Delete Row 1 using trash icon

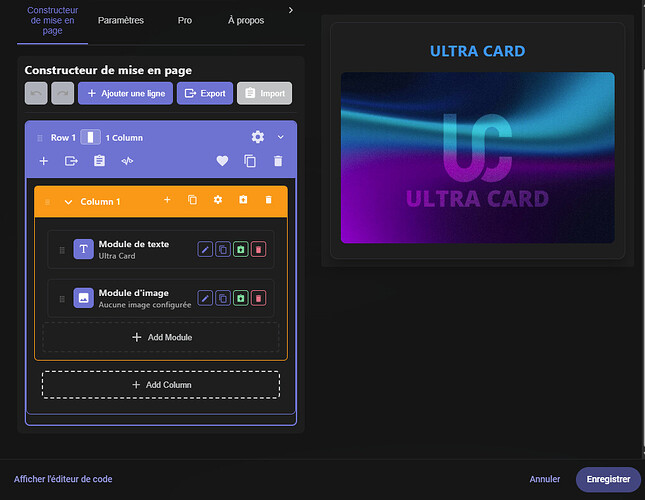click(x=278, y=161)
